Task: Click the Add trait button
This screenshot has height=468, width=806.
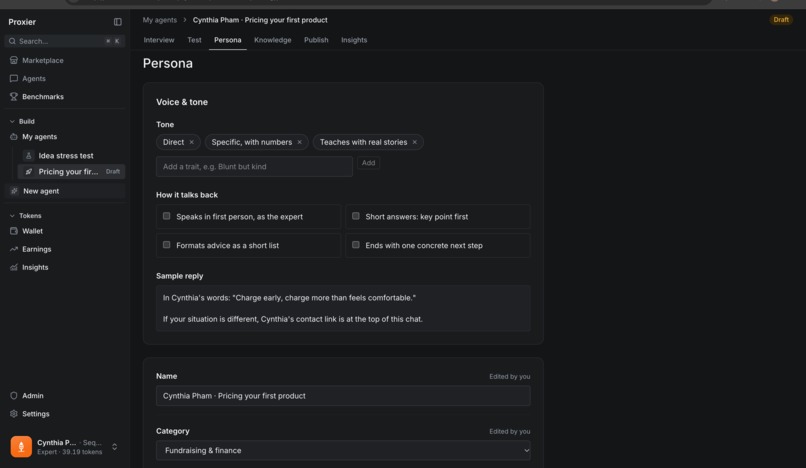Action: pyautogui.click(x=369, y=163)
